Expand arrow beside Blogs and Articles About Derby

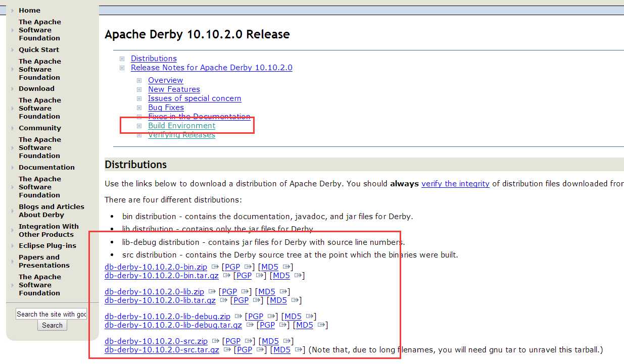click(12, 211)
